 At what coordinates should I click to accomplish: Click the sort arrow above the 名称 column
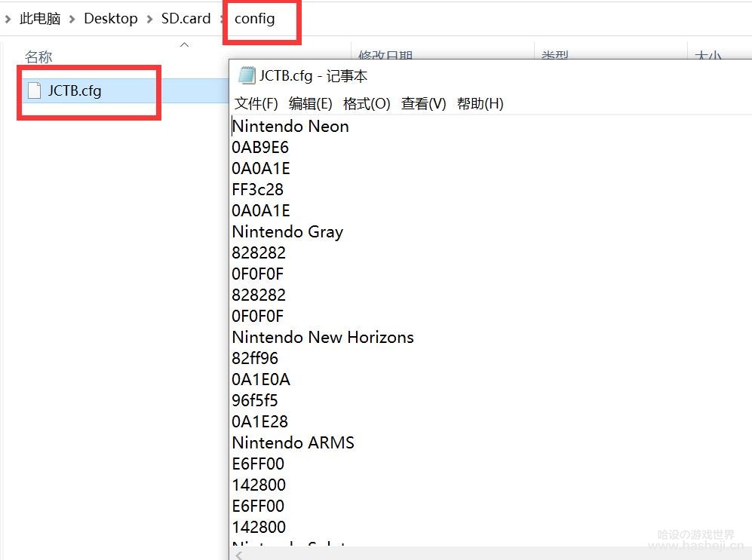[x=184, y=45]
